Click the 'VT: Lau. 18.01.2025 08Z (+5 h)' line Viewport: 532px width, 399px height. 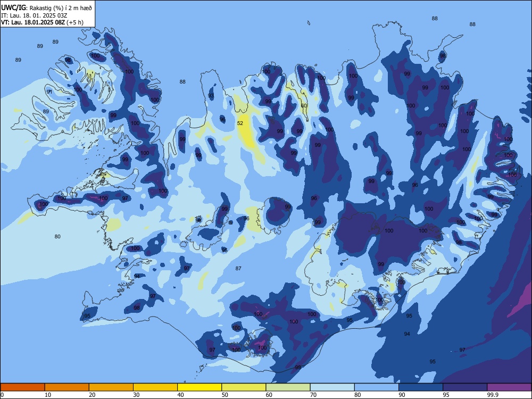point(42,22)
